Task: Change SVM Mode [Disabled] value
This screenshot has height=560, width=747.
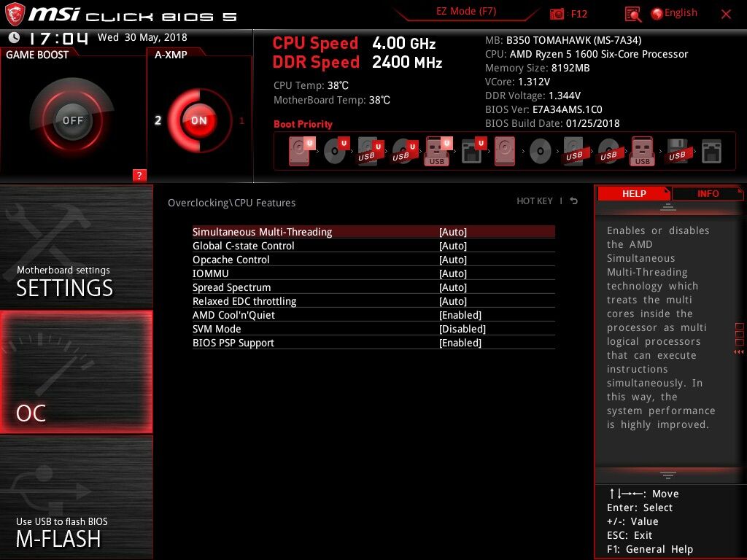Action: point(462,329)
